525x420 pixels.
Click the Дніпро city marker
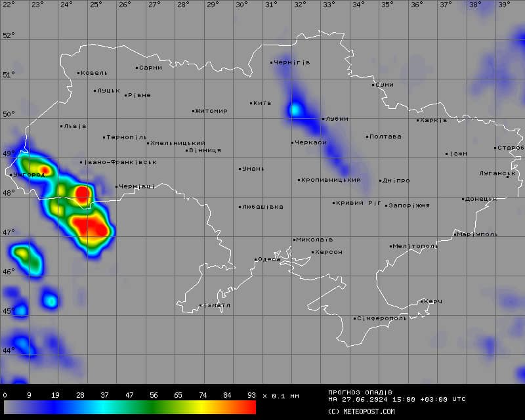point(381,180)
